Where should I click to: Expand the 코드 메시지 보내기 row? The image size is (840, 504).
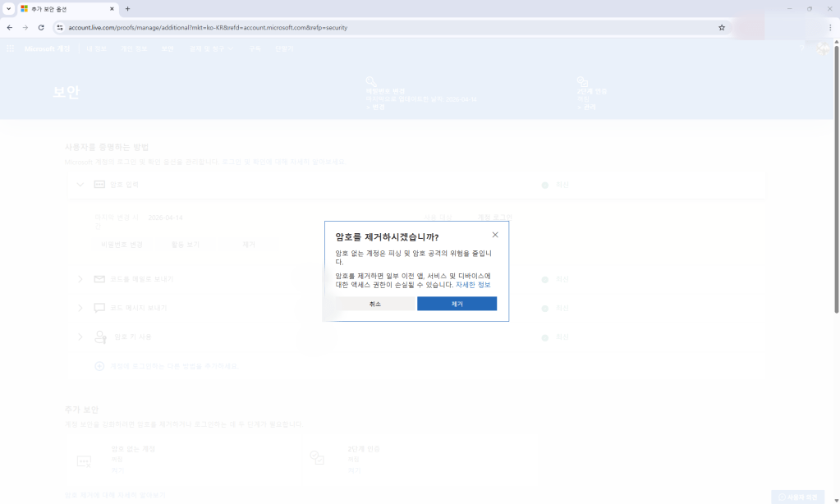click(x=80, y=308)
